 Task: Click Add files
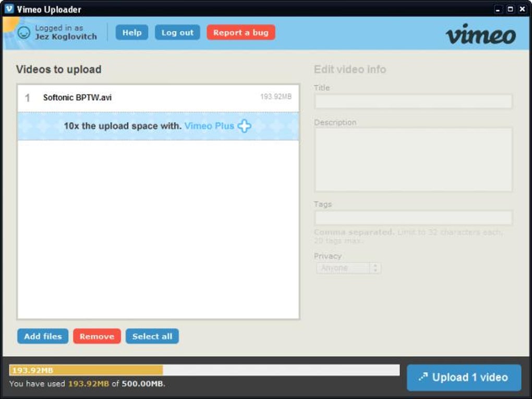[x=42, y=336]
